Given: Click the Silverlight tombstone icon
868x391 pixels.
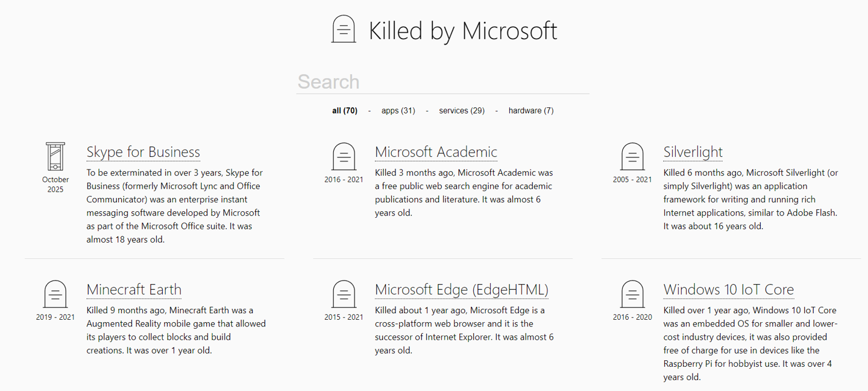Looking at the screenshot, I should [x=632, y=157].
